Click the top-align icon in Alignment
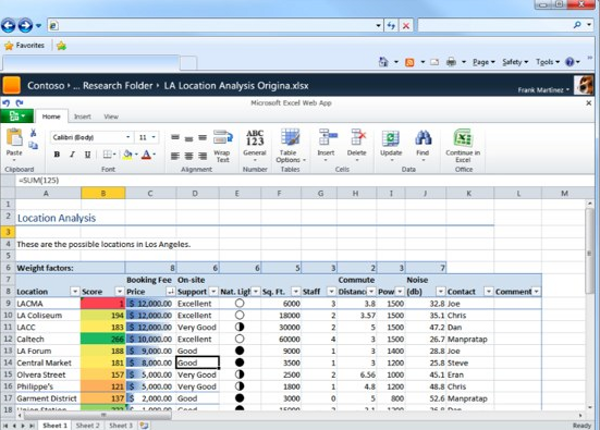The width and height of the screenshot is (600, 430). [x=175, y=137]
